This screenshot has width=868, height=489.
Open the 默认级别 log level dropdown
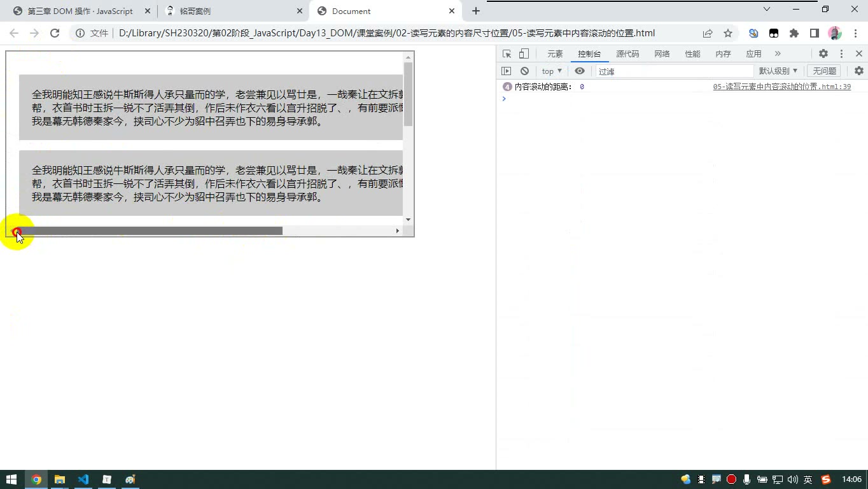pyautogui.click(x=778, y=71)
